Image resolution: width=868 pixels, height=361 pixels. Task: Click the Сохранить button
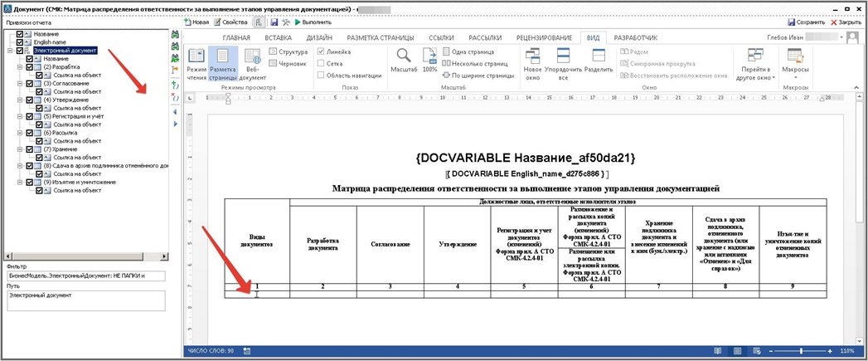809,22
